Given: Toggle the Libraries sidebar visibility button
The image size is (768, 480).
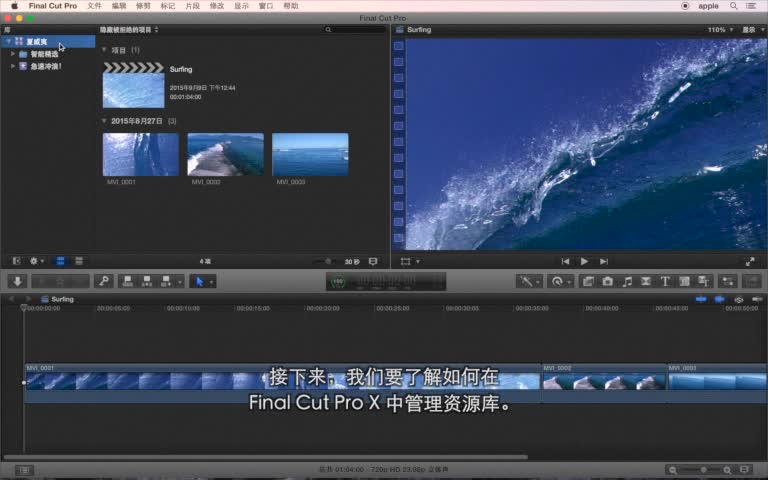Looking at the screenshot, I should 16,261.
